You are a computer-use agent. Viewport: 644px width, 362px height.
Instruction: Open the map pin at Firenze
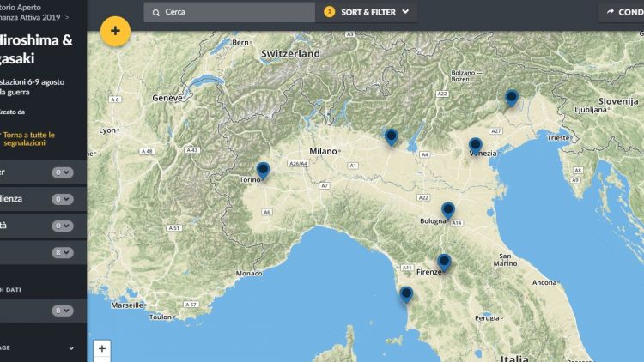click(444, 262)
